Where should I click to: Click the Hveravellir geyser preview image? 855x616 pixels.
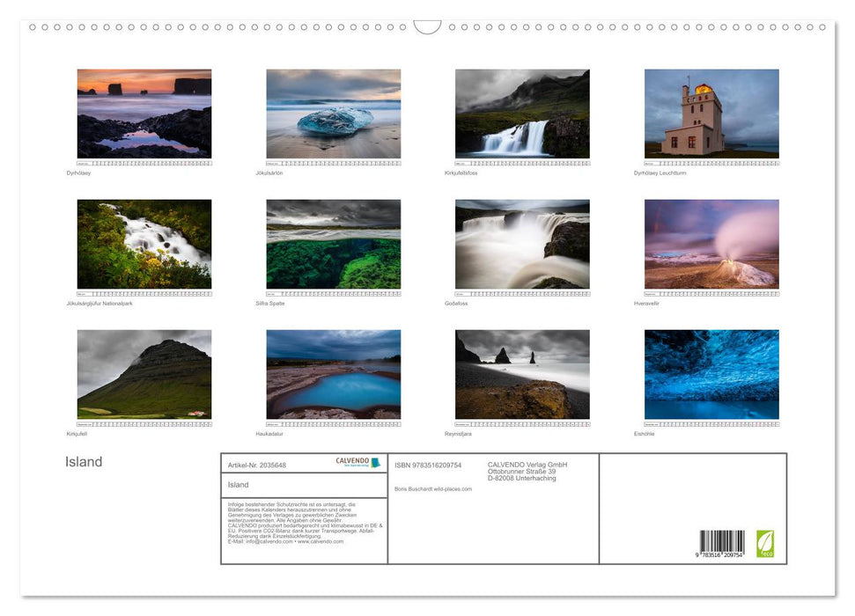tap(712, 245)
